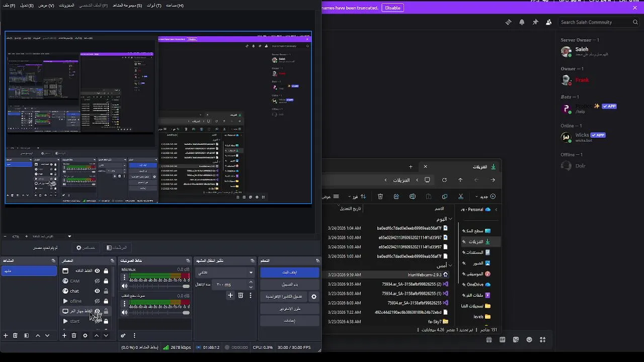
Task: Remove scene transition via trash icon
Action: point(240,296)
